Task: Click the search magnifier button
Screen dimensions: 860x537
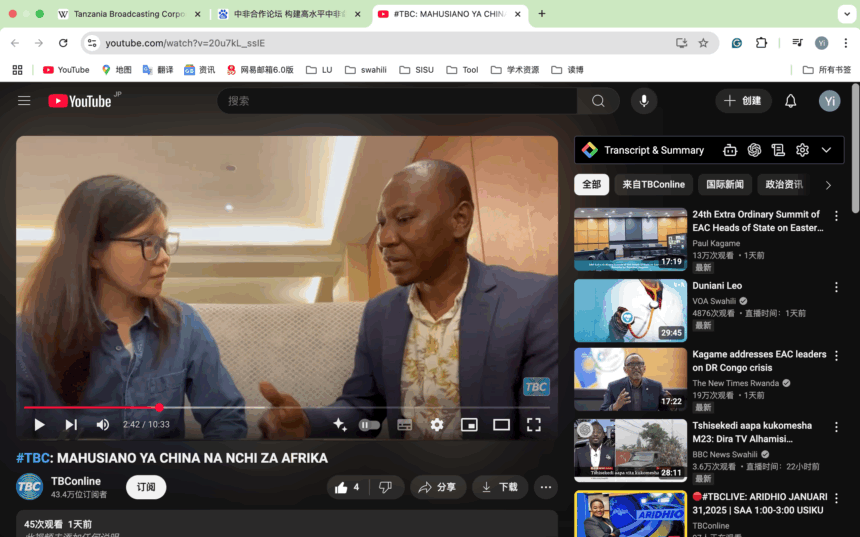Action: pos(598,101)
